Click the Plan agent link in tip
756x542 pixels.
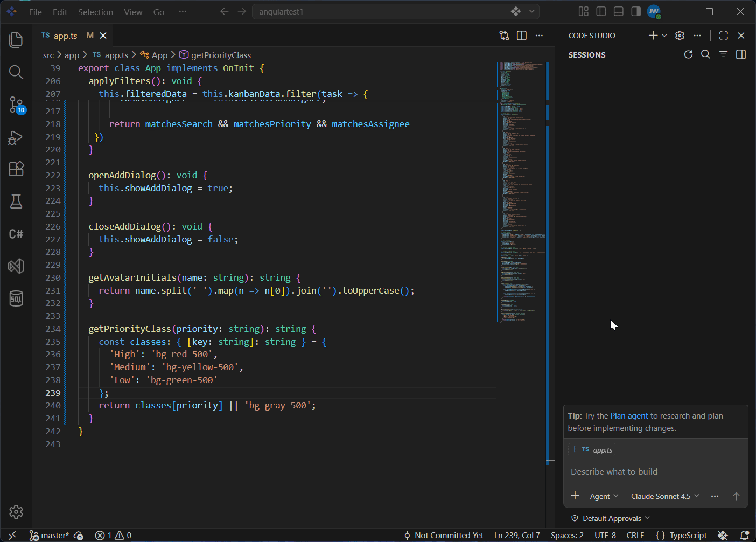(x=629, y=416)
